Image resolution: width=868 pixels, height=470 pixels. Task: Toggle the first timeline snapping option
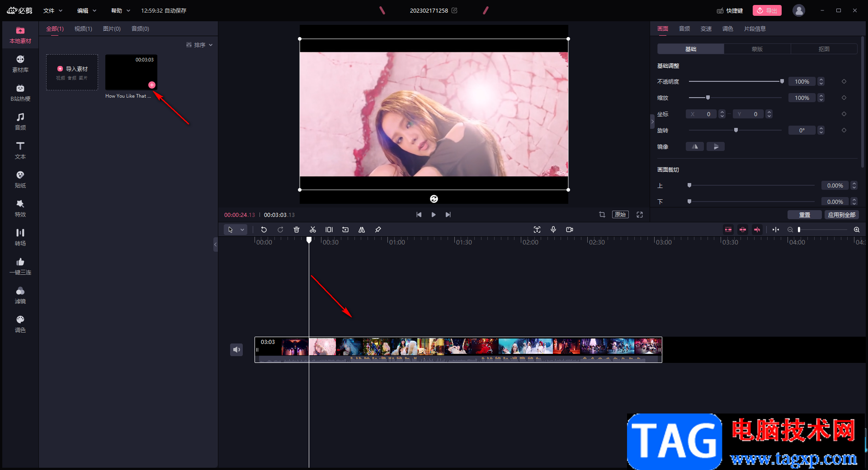click(x=728, y=230)
